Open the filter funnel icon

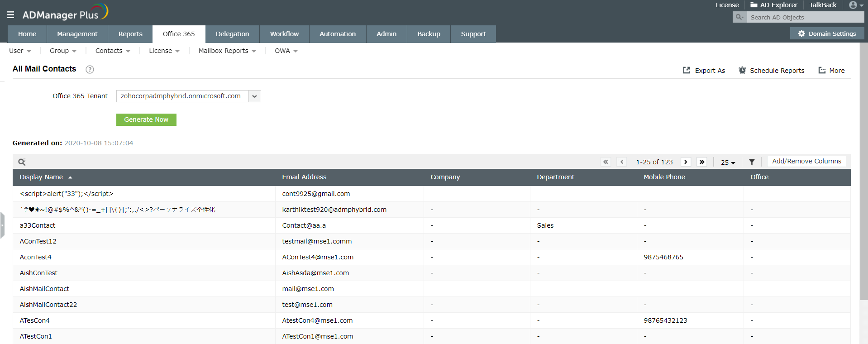pyautogui.click(x=752, y=162)
